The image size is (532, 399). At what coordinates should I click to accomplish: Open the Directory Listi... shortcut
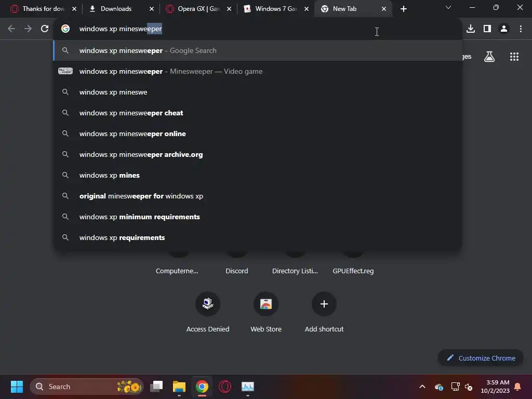coord(295,271)
